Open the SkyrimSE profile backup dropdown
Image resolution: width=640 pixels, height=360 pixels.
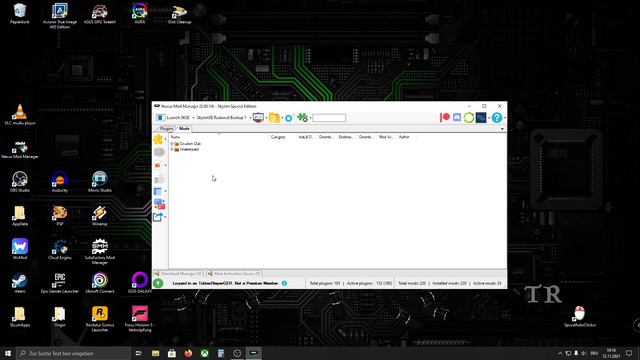[x=250, y=118]
